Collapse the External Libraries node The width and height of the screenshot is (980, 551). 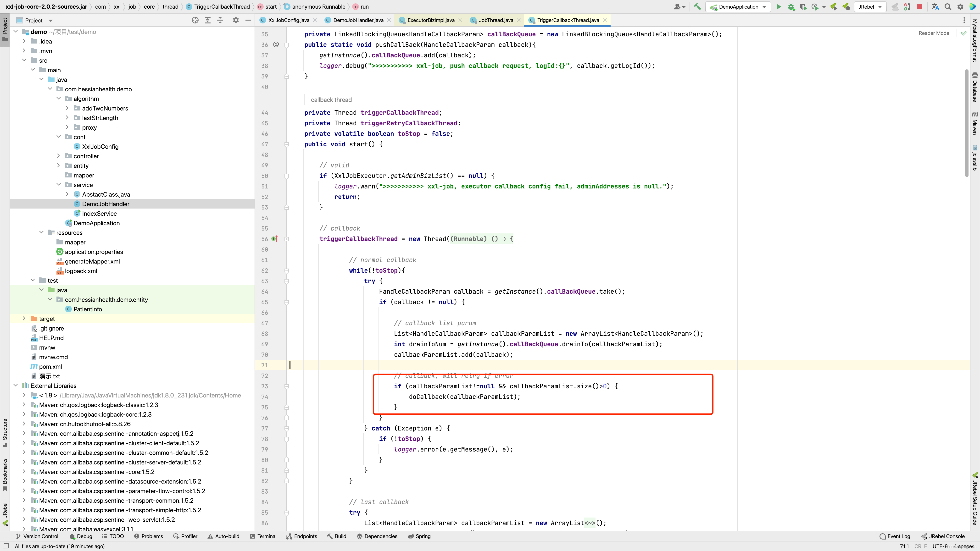pos(16,386)
